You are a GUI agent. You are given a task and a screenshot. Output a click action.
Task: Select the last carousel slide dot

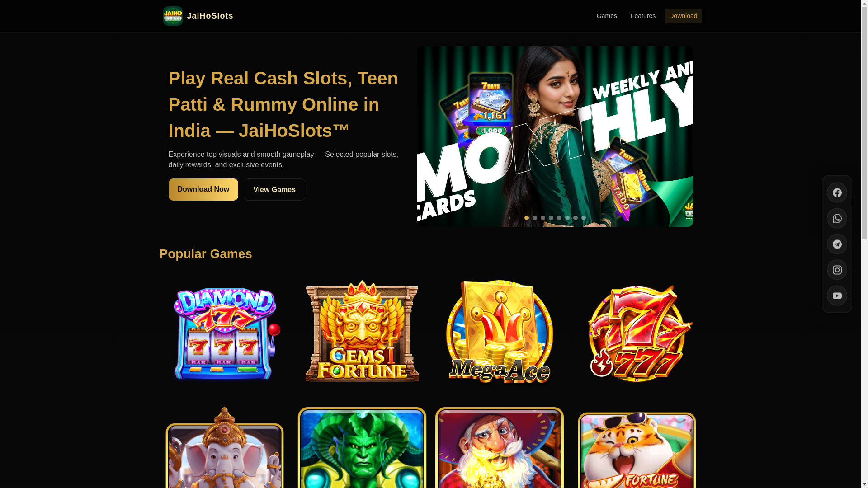click(583, 218)
